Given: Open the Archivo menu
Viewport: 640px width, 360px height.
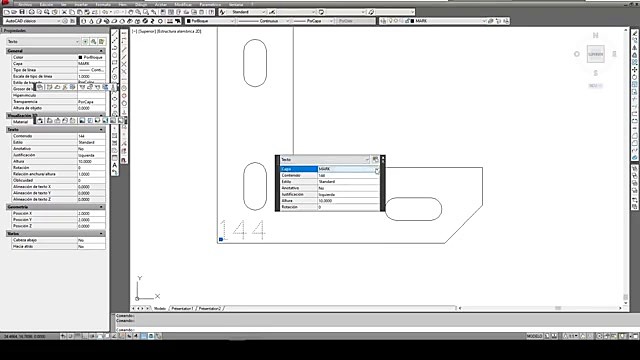Looking at the screenshot, I should pos(26,4).
